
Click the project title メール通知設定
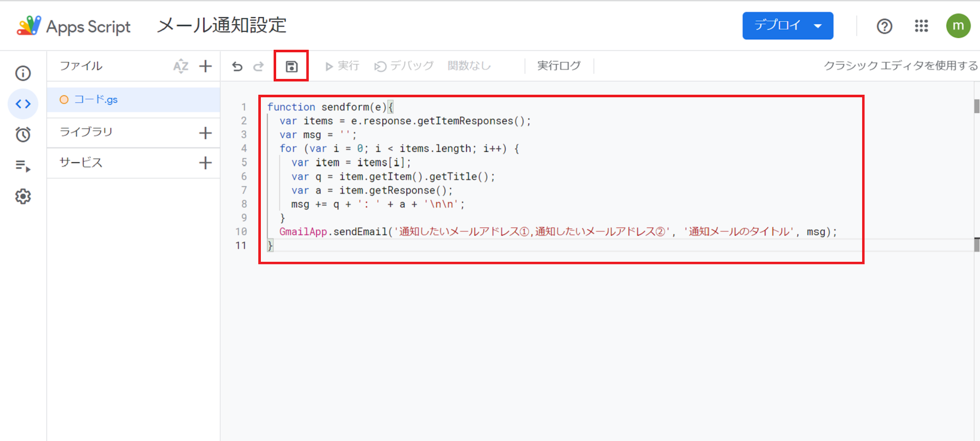coord(222,26)
